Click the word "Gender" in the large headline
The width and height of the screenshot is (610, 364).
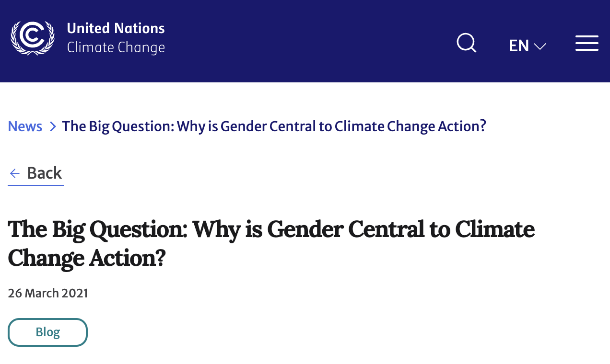tap(305, 229)
